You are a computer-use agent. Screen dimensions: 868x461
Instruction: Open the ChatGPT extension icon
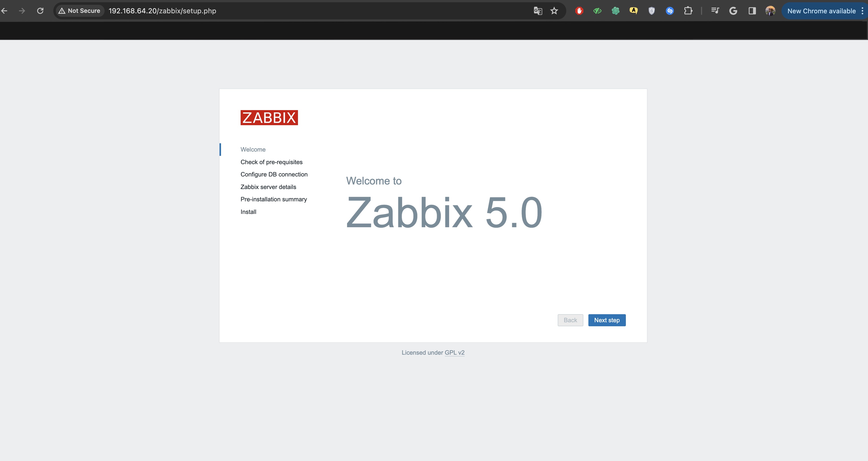click(x=616, y=11)
